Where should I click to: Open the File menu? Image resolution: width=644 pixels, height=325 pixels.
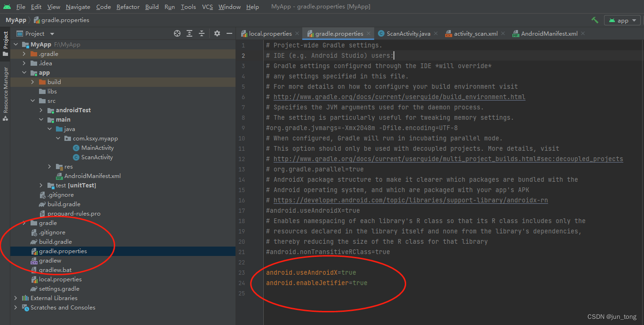pos(21,7)
